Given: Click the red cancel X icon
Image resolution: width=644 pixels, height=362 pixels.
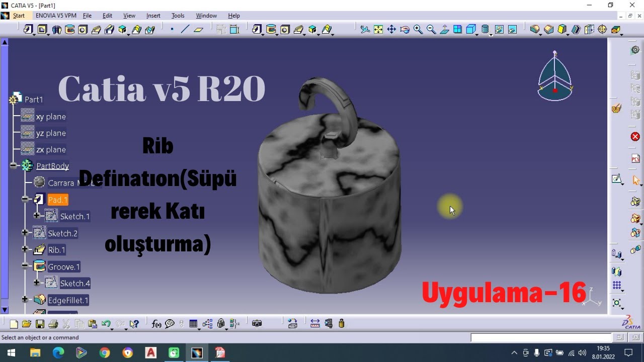Looking at the screenshot, I should point(635,137).
